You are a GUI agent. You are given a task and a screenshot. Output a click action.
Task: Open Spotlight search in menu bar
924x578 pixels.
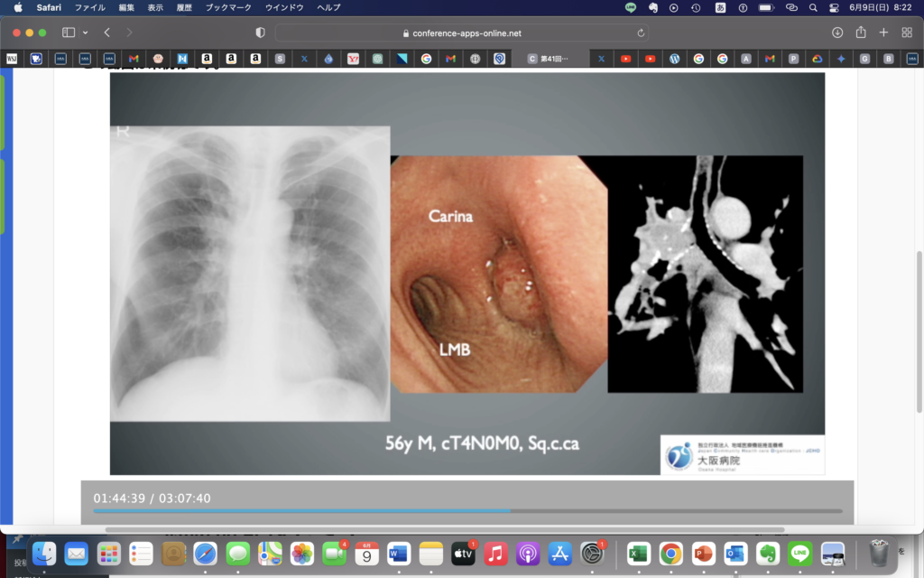[x=813, y=7]
